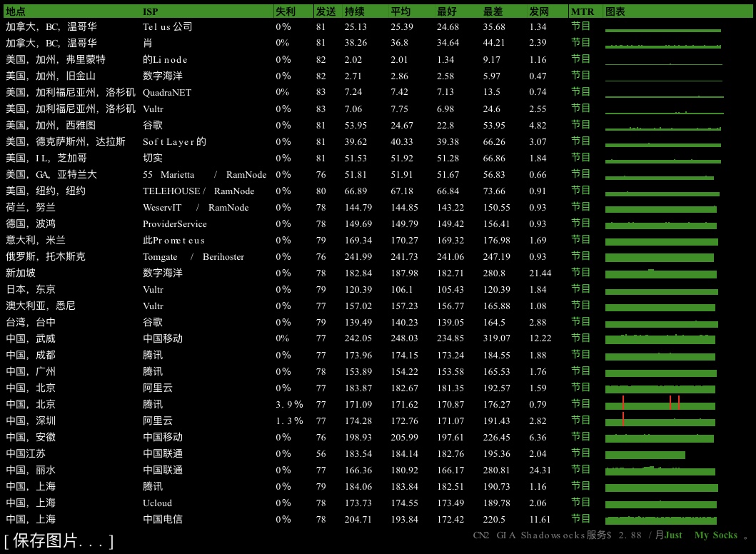
Task: Open MTR 节目 link for 德国 波鸿 row
Action: pos(580,223)
